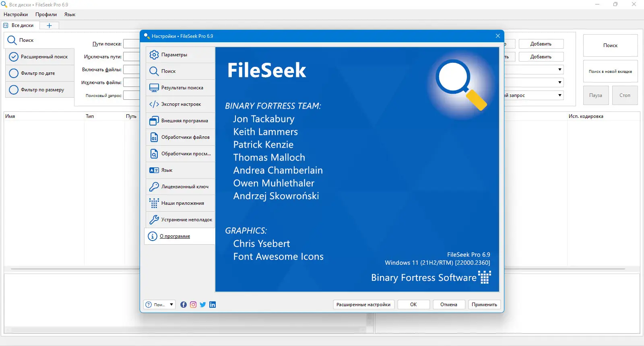The height and width of the screenshot is (346, 644).
Task: Click the Применить button
Action: pos(484,305)
